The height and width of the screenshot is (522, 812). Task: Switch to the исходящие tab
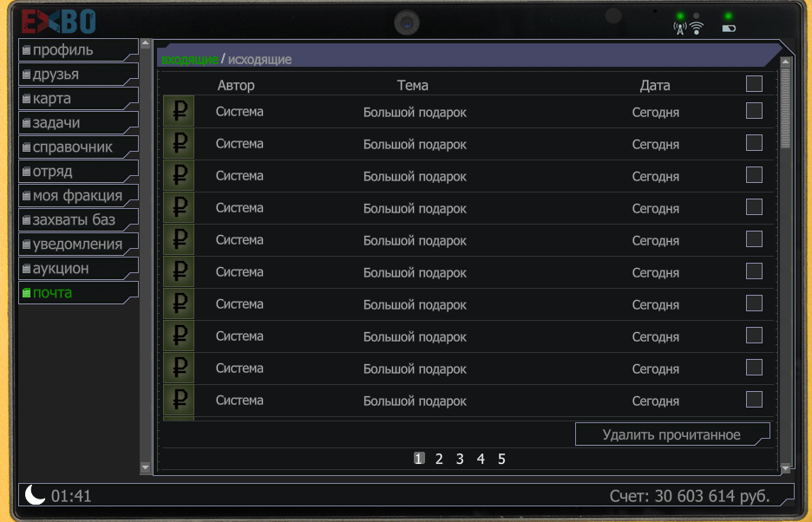259,60
